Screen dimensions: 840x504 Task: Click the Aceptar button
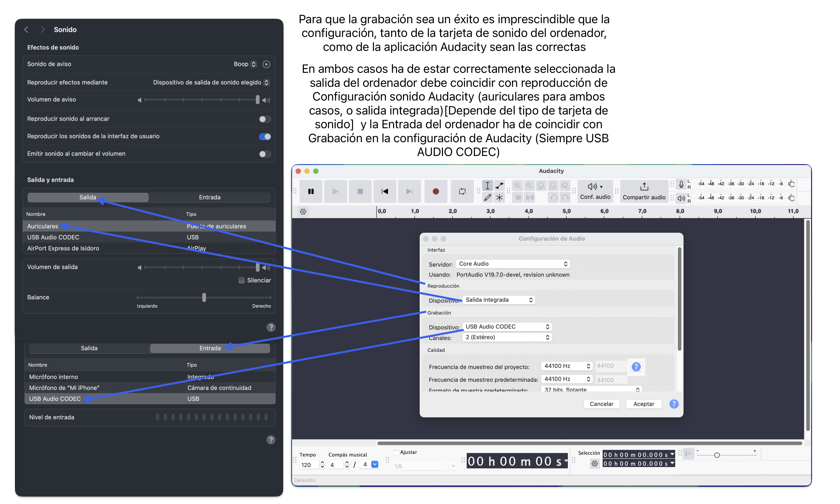643,404
